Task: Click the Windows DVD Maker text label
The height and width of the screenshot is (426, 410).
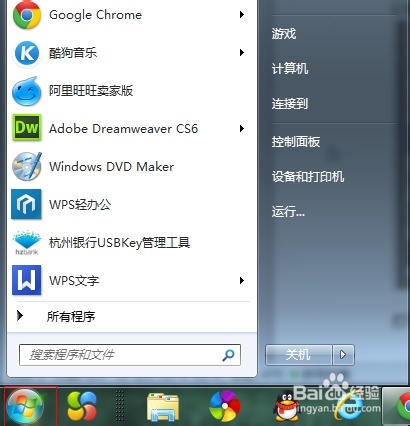Action: 111,166
